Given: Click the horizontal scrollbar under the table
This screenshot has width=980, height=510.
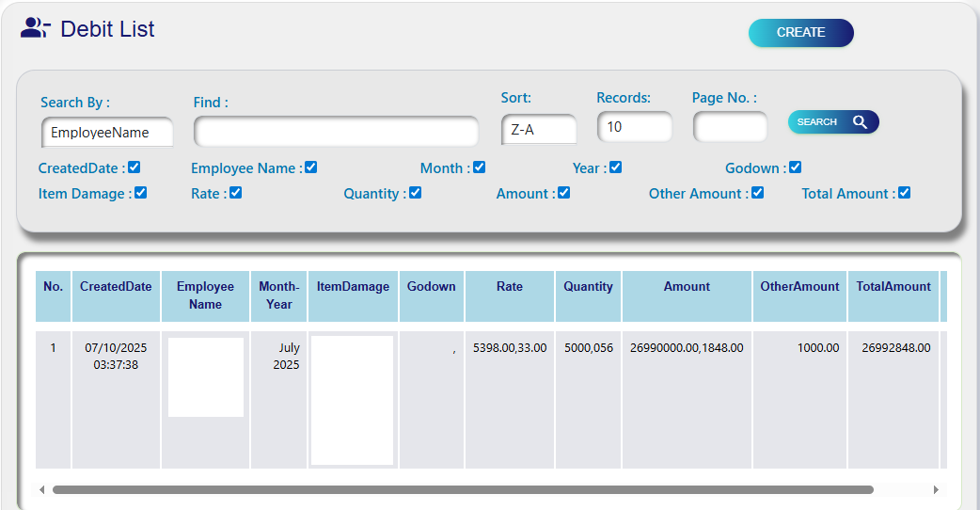Looking at the screenshot, I should pos(463,490).
